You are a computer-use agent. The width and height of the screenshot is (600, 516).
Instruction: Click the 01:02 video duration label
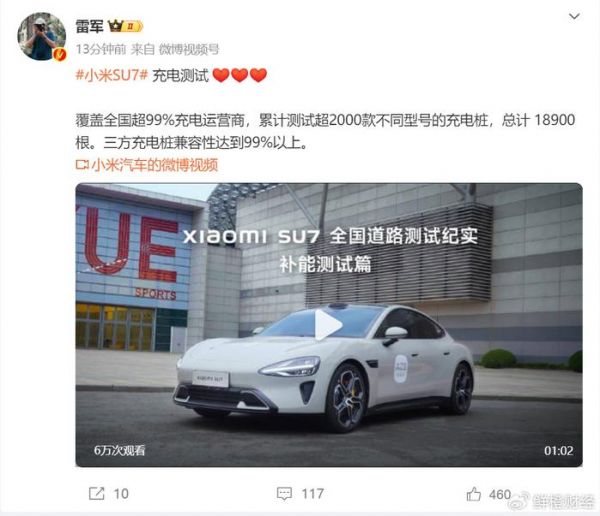pos(559,451)
